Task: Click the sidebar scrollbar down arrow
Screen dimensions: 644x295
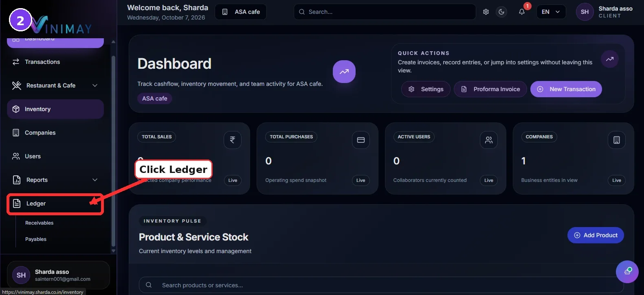Action: point(114,251)
